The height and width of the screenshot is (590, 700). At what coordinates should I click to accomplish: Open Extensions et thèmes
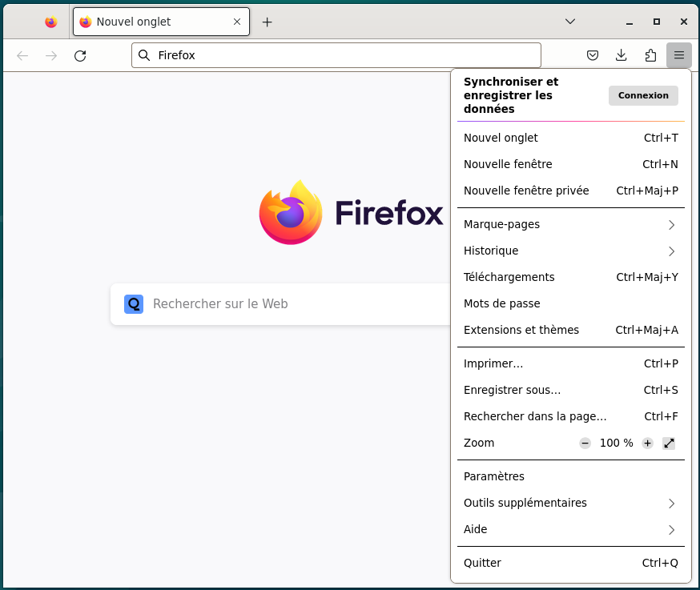(x=571, y=330)
